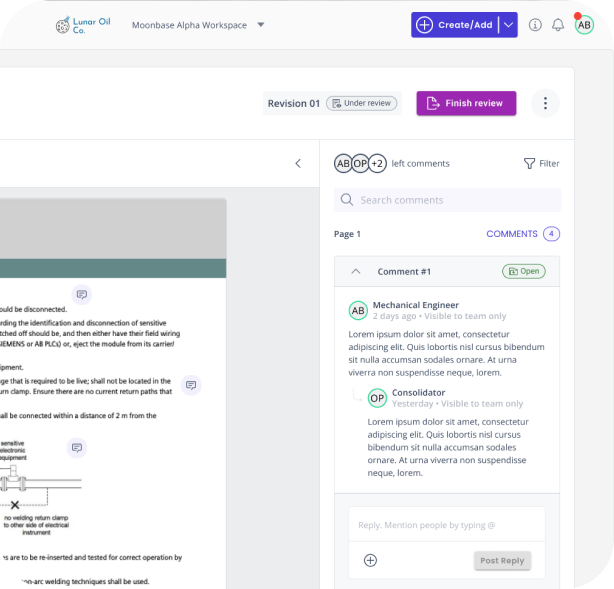Collapse Comment #1 with the chevron

tap(356, 271)
